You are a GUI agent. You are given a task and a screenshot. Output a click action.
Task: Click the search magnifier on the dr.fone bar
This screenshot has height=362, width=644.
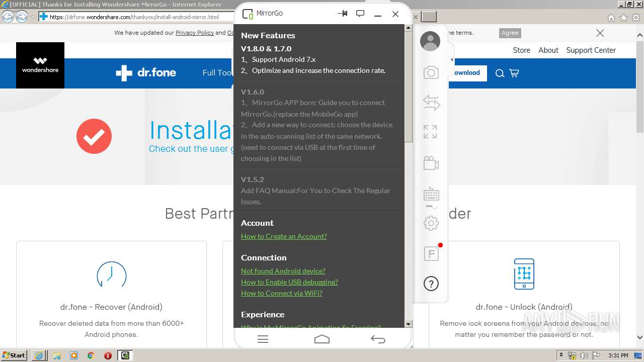(x=500, y=73)
